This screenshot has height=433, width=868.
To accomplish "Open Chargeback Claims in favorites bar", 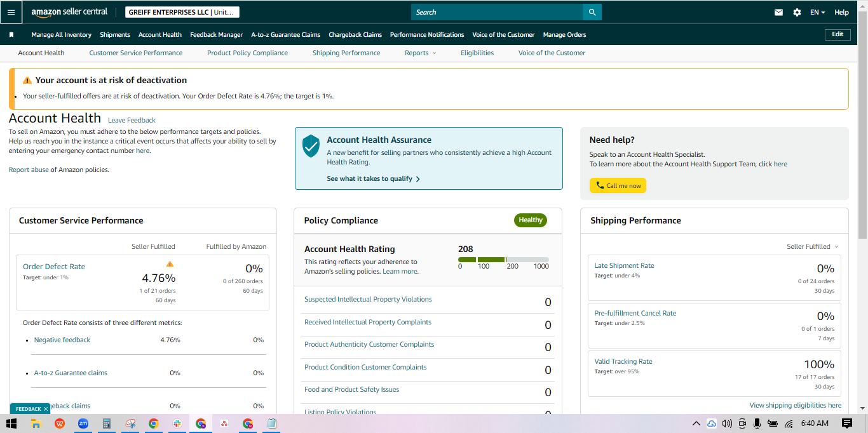I will tap(355, 35).
